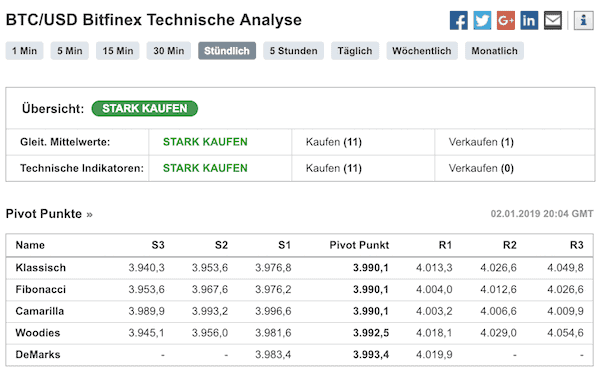
Task: Share on LinkedIn icon
Action: [529, 20]
